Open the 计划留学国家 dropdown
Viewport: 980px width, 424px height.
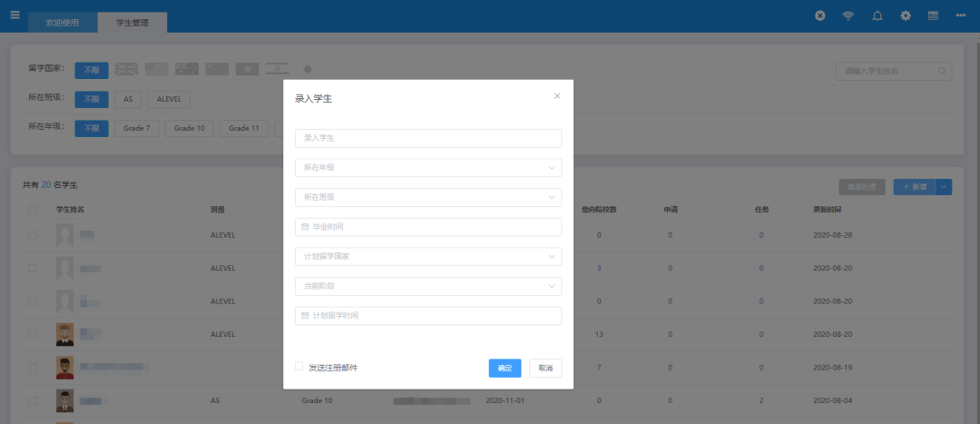(428, 256)
